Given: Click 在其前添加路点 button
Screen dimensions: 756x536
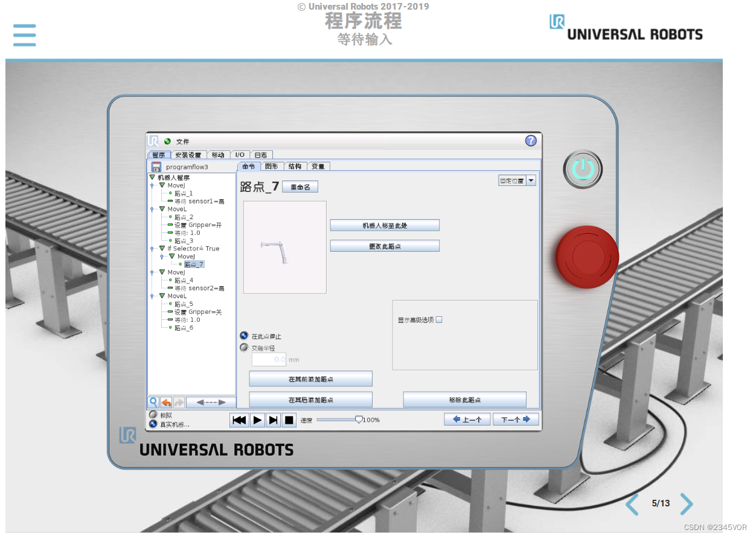Looking at the screenshot, I should click(x=311, y=379).
